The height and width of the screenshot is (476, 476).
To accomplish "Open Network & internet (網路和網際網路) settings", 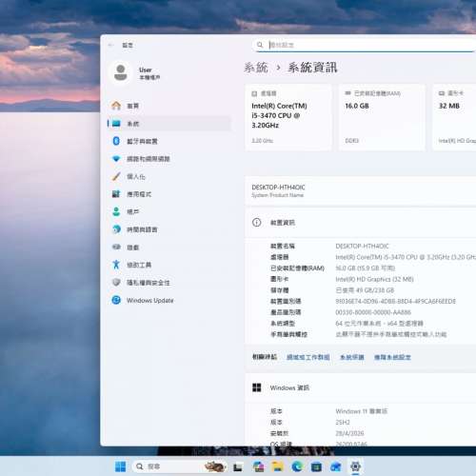I will point(169,159).
